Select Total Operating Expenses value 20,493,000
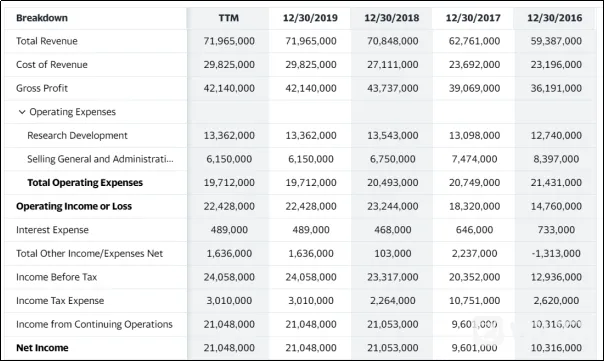Viewport: 604px width, 361px height. (393, 183)
